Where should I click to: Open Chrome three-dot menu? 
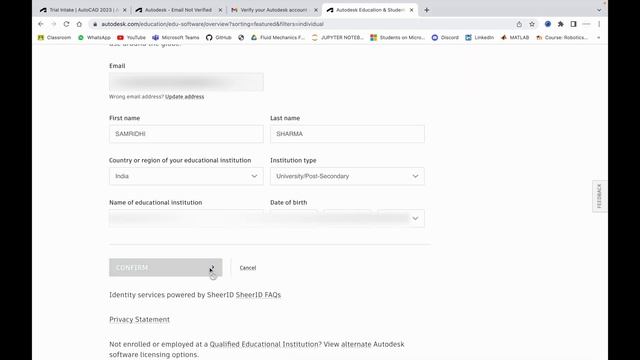[599, 24]
